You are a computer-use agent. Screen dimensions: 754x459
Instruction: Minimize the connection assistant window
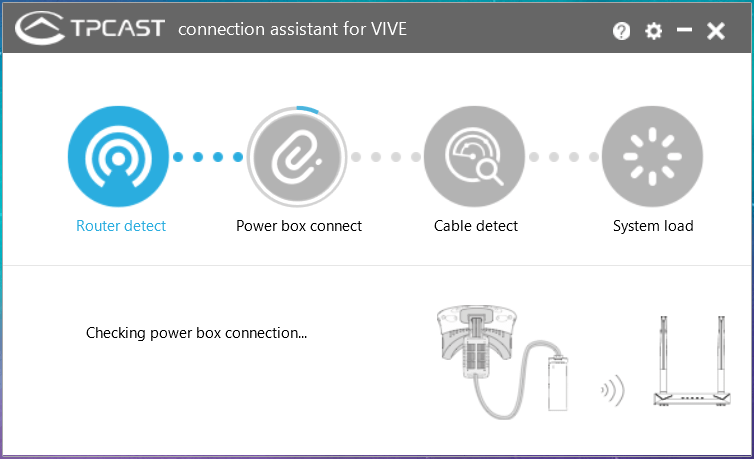coord(684,30)
